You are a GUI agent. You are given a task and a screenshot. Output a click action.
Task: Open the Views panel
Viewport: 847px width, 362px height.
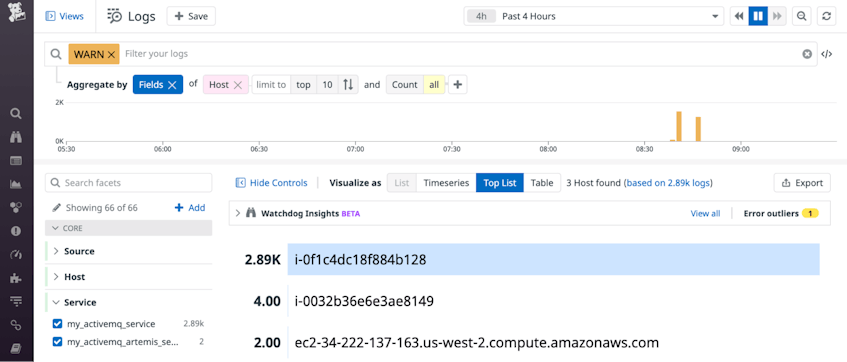(x=65, y=16)
